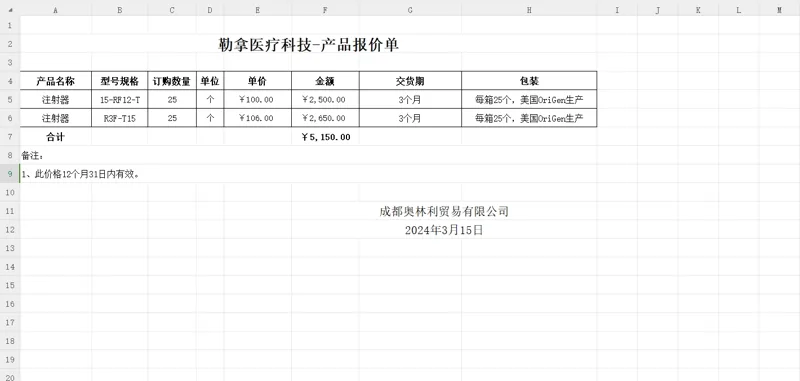
Task: Select row 15 header
Action: (10, 285)
